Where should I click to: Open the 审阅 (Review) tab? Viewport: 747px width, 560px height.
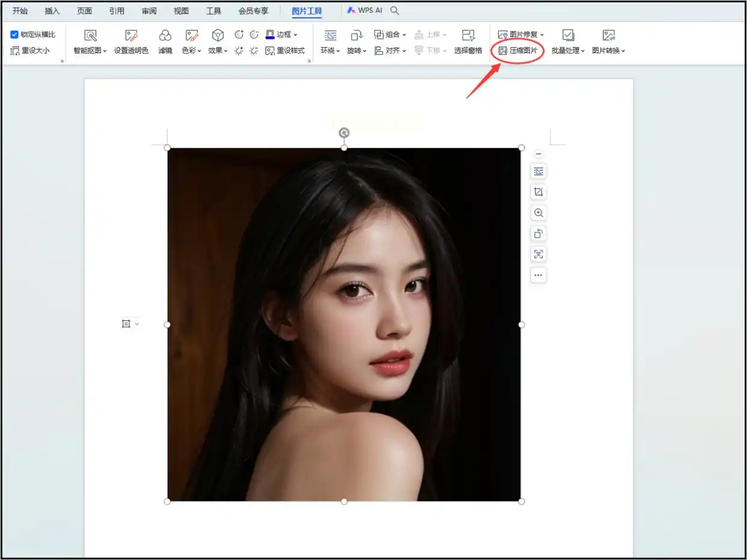[149, 11]
